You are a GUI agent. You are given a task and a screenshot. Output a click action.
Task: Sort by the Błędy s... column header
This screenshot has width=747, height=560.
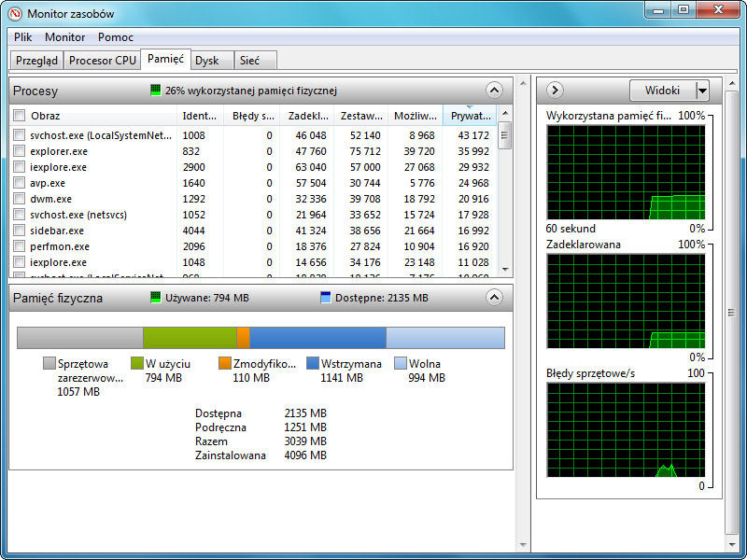[x=251, y=116]
